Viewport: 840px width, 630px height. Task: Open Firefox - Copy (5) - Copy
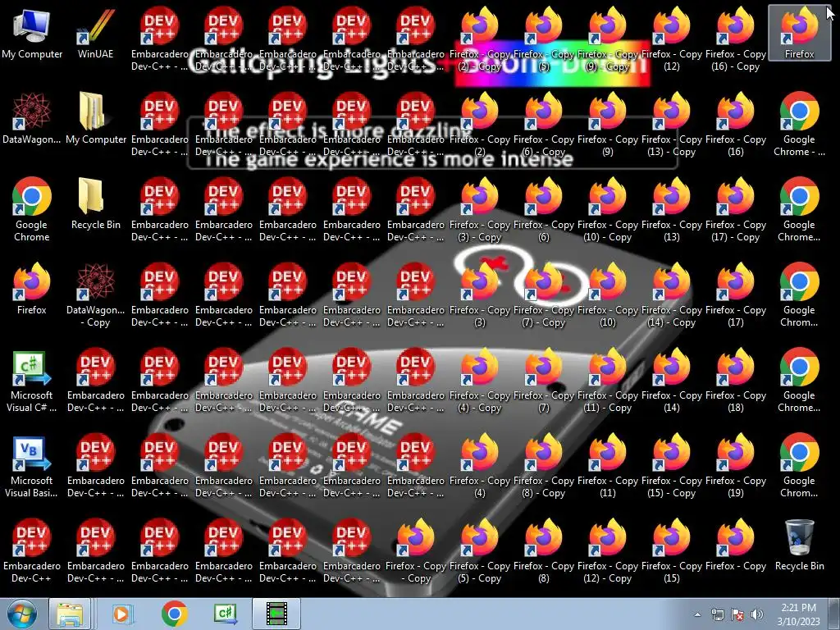479,551
